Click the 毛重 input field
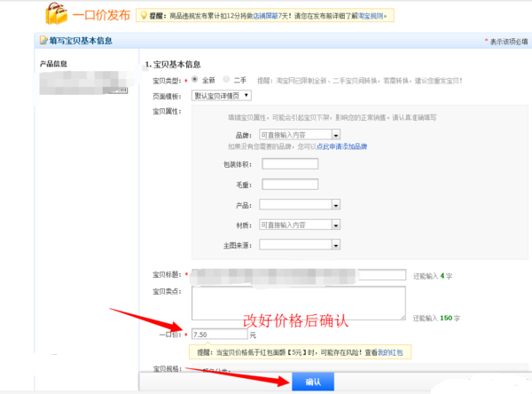Screen dimensions: 532x394 coord(290,184)
